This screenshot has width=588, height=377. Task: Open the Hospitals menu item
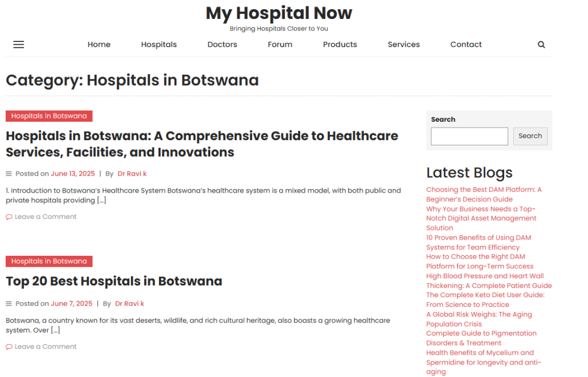coord(159,45)
